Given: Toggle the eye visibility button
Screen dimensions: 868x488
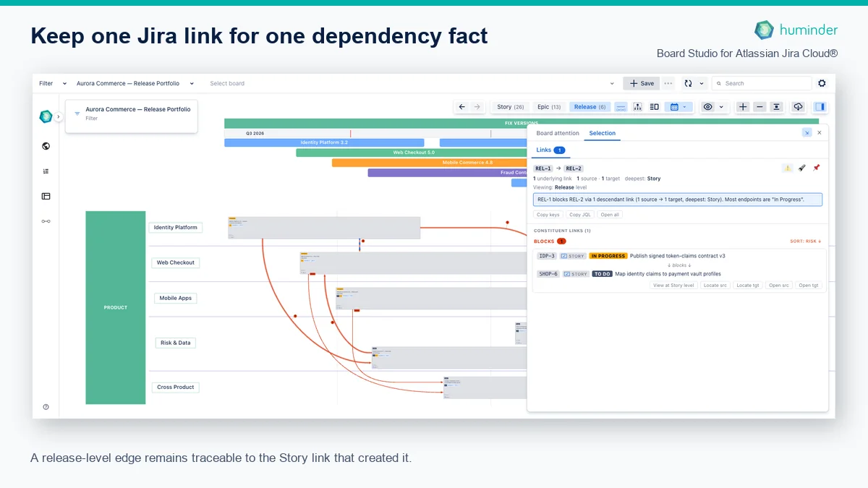Looking at the screenshot, I should click(x=708, y=107).
